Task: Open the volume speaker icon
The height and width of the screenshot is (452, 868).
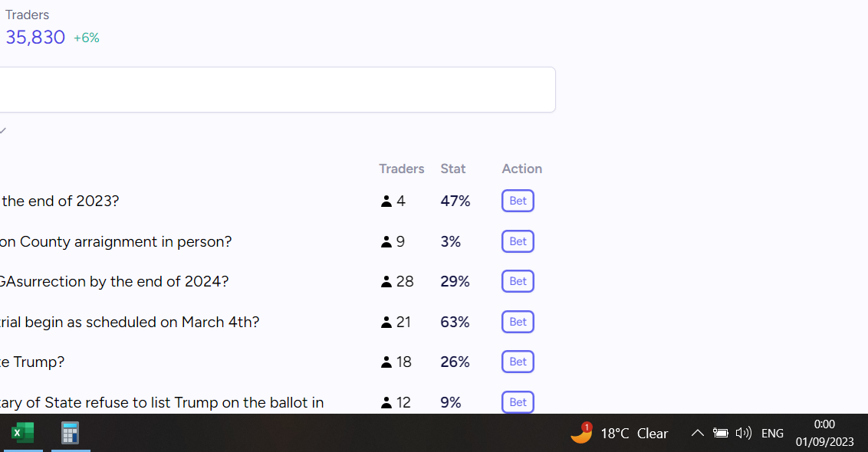Action: tap(744, 433)
